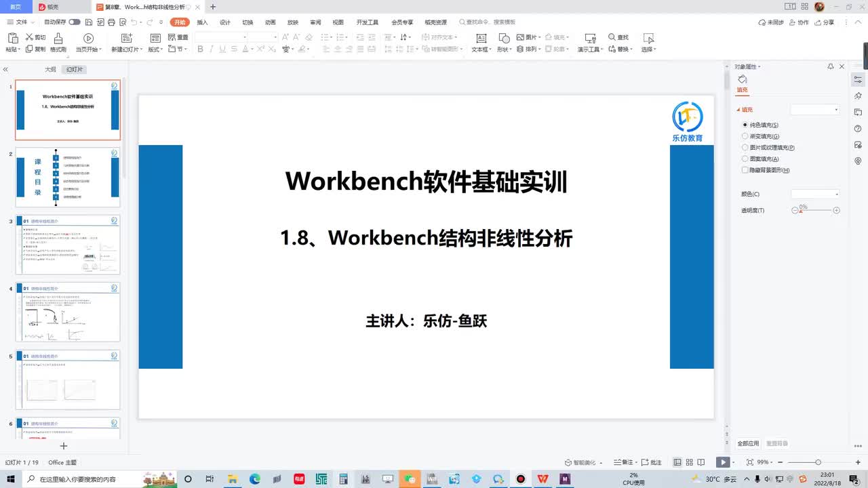The height and width of the screenshot is (488, 868).
Task: Click the Select (选择) tool icon
Action: click(648, 38)
